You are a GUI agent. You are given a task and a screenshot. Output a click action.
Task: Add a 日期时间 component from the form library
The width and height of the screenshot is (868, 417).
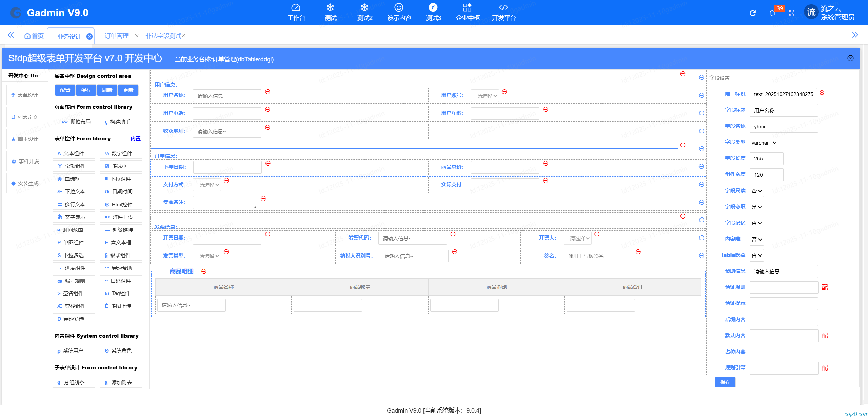[x=121, y=191]
